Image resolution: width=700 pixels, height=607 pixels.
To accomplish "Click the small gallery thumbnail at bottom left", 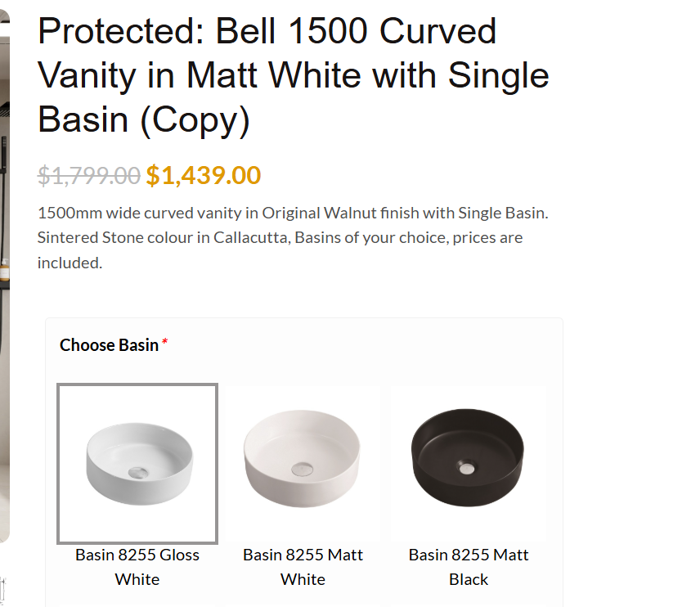I will coord(2,590).
